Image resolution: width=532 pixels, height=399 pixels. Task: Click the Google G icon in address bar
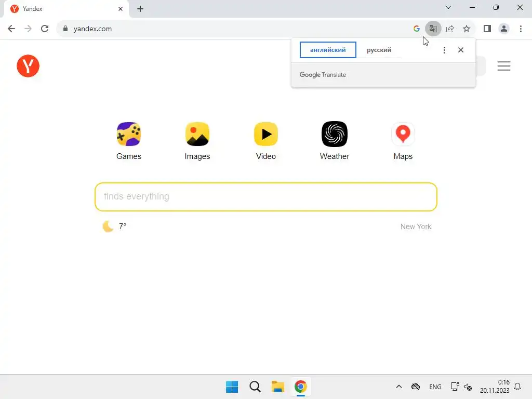click(416, 29)
